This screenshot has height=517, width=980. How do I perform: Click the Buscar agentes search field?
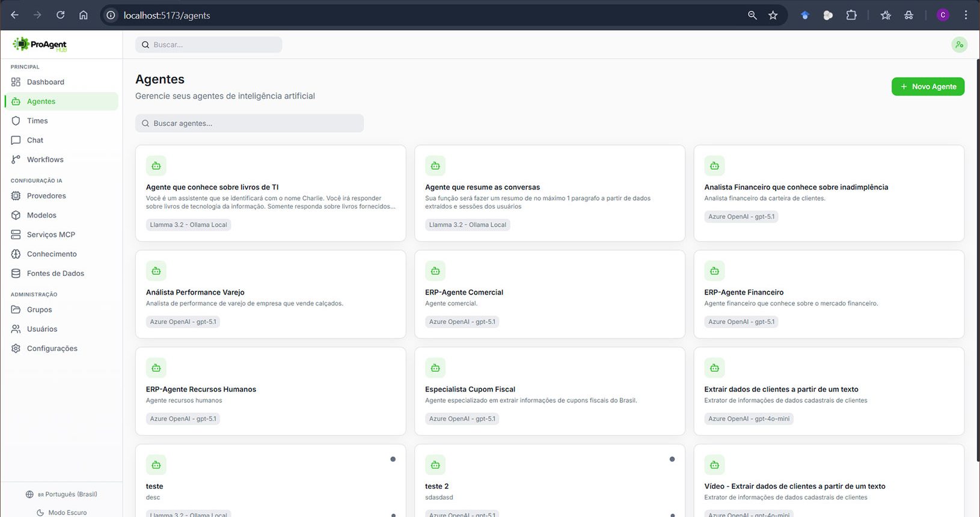[250, 123]
